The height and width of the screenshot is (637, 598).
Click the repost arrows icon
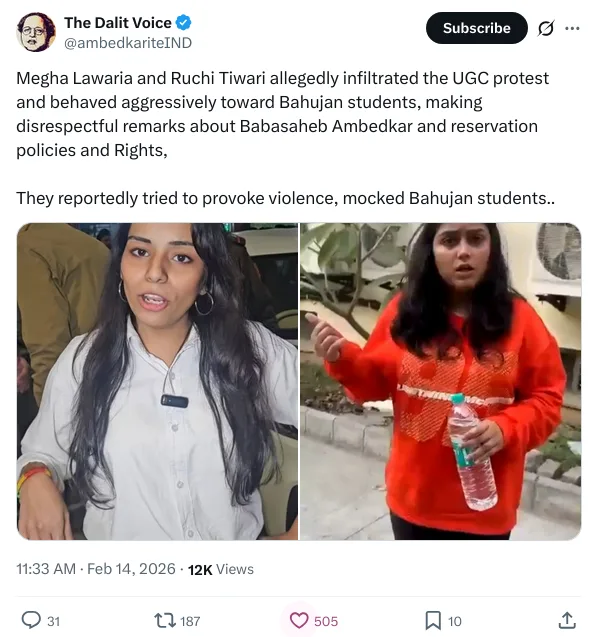165,620
